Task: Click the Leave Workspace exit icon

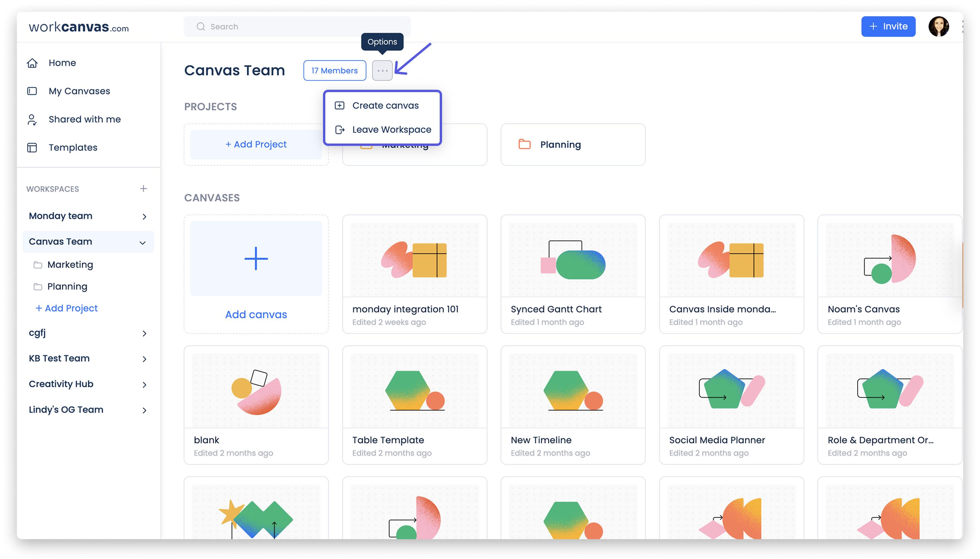Action: coord(339,130)
